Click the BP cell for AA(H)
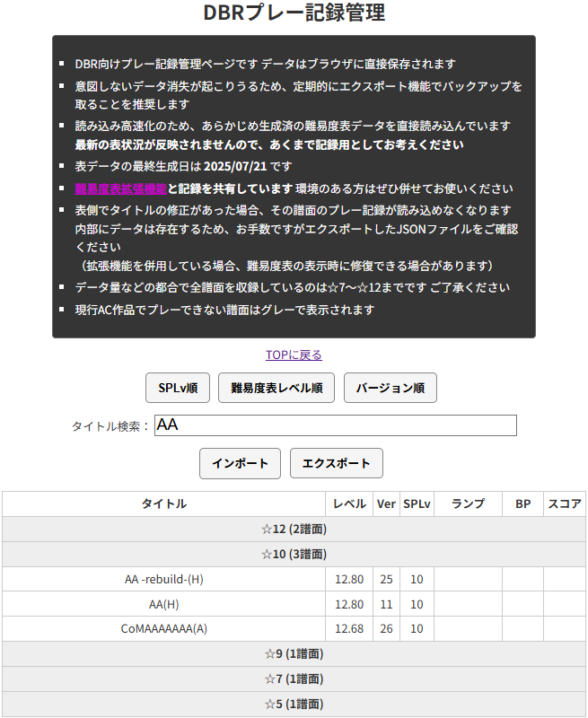 (523, 604)
